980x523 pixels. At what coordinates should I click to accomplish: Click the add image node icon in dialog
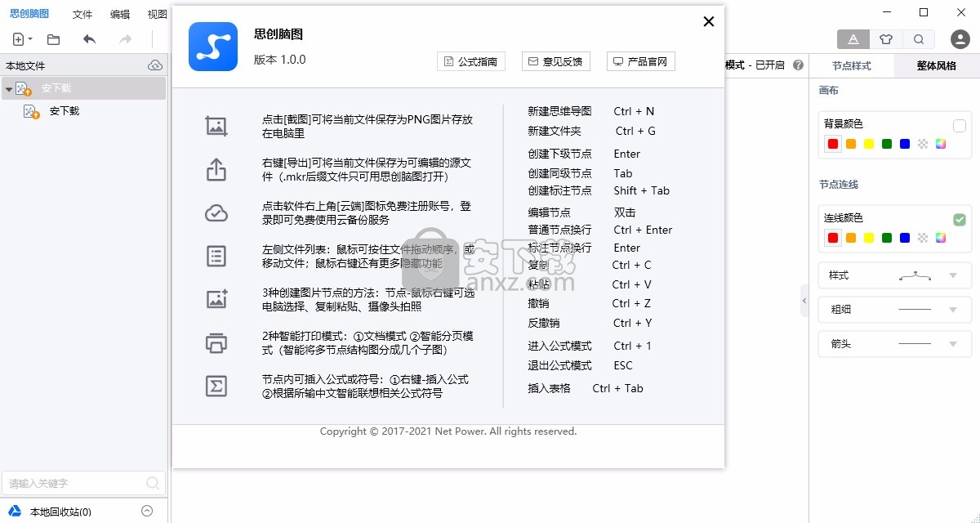(x=216, y=299)
